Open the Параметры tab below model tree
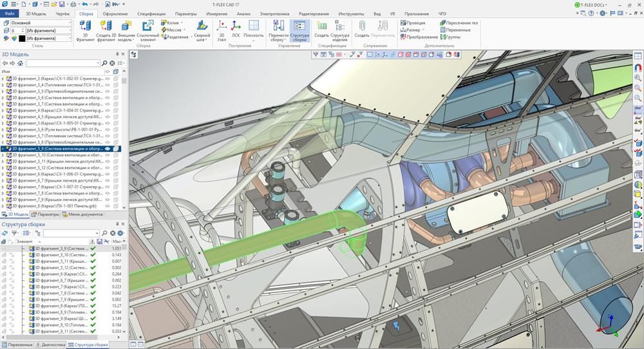This screenshot has height=349, width=644. (x=46, y=214)
